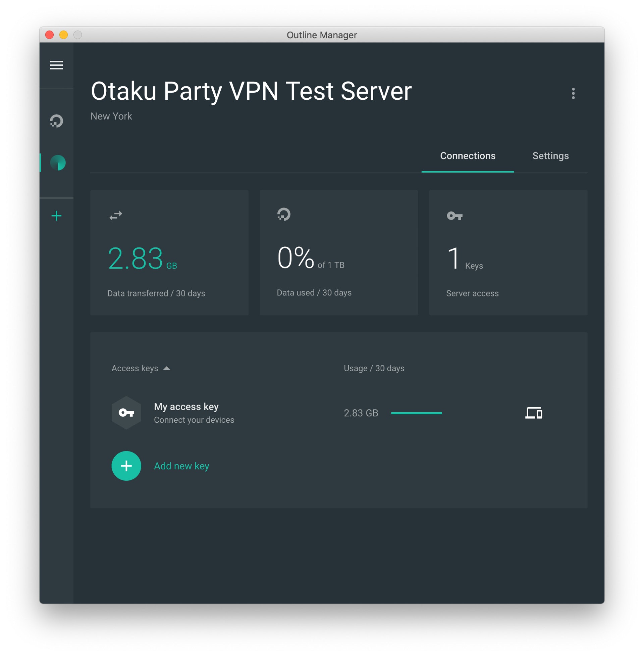Click the key icon in Server access card
Viewport: 644px width, 656px height.
click(x=454, y=216)
